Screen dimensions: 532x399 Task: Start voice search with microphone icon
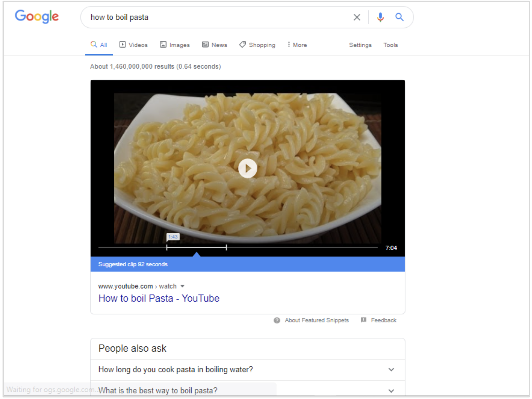pos(380,17)
